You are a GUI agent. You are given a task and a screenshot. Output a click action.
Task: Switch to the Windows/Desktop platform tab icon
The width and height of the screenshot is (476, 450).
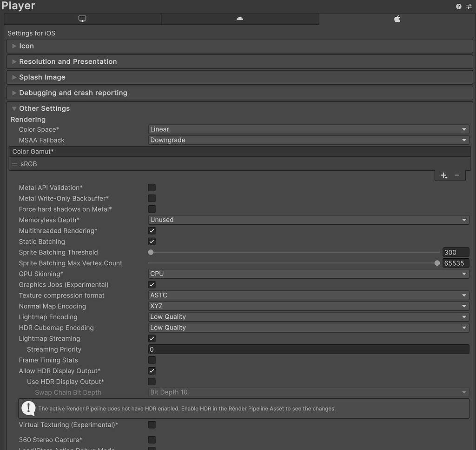[82, 19]
